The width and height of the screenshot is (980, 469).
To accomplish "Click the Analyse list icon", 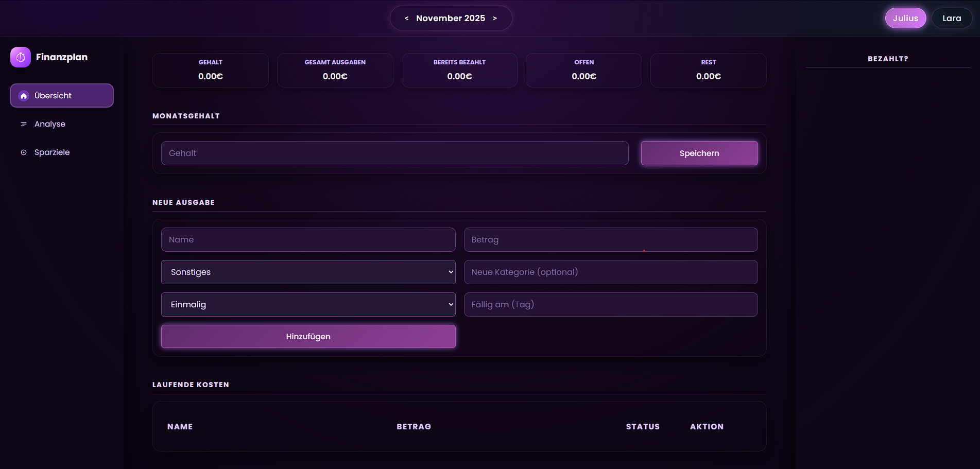I will click(24, 124).
